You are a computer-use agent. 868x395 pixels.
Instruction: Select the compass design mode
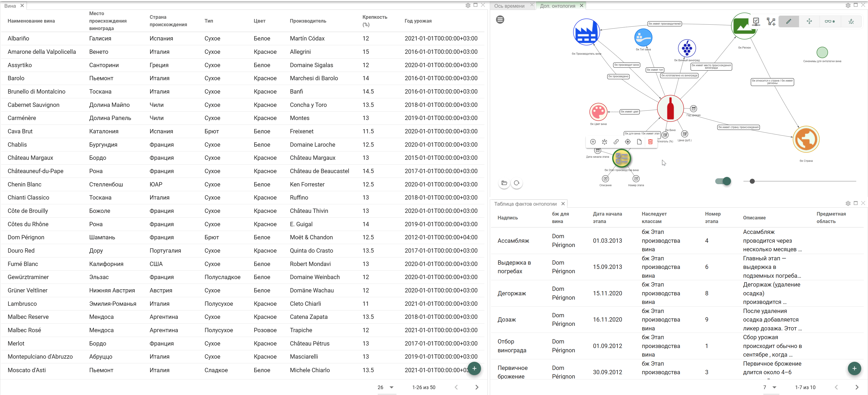point(851,21)
